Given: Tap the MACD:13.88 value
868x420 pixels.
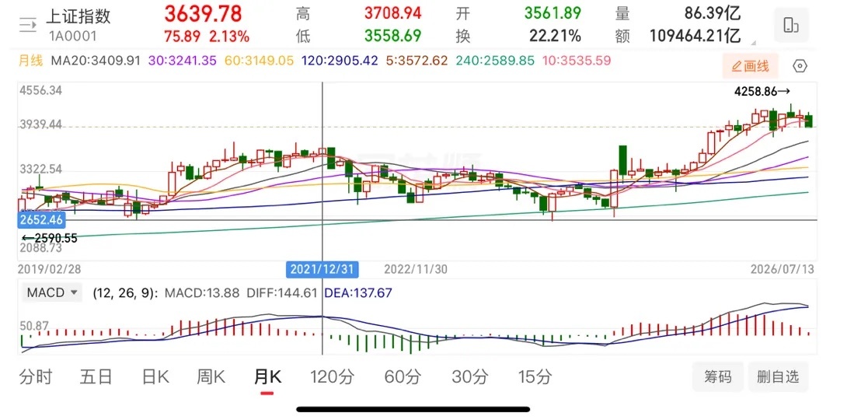Looking at the screenshot, I should pos(203,292).
